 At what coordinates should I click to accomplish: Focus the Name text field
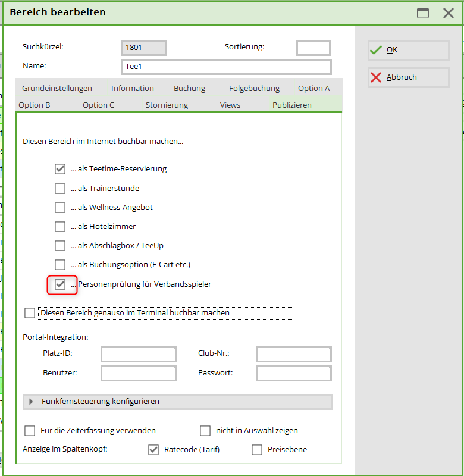click(x=226, y=67)
